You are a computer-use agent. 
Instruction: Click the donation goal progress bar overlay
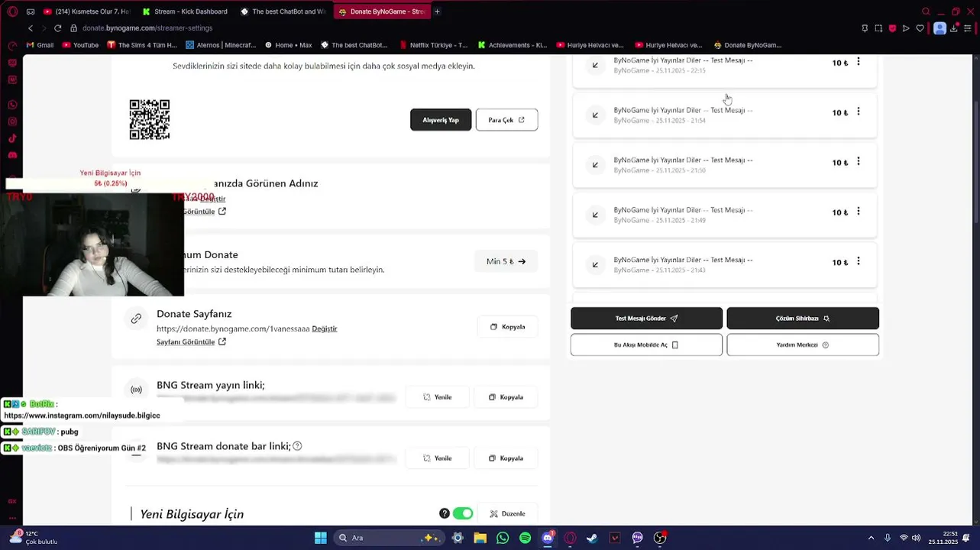point(111,183)
